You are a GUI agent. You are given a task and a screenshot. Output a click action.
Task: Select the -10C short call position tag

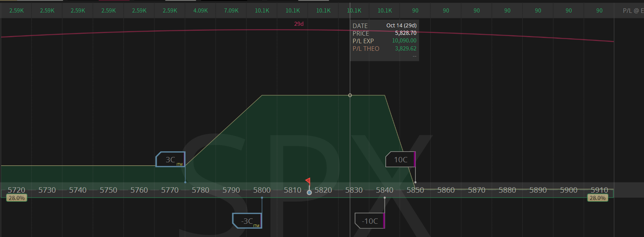click(x=370, y=221)
